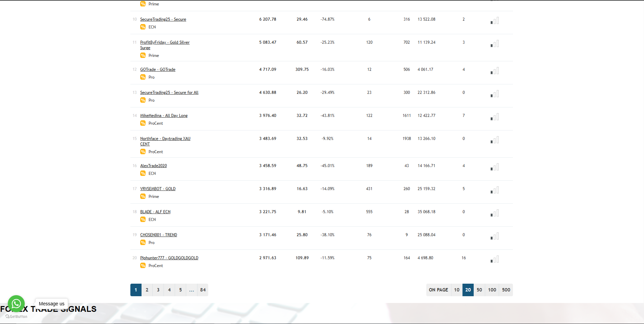Click the GetButton branding link
Image resolution: width=644 pixels, height=324 pixels.
(x=17, y=317)
